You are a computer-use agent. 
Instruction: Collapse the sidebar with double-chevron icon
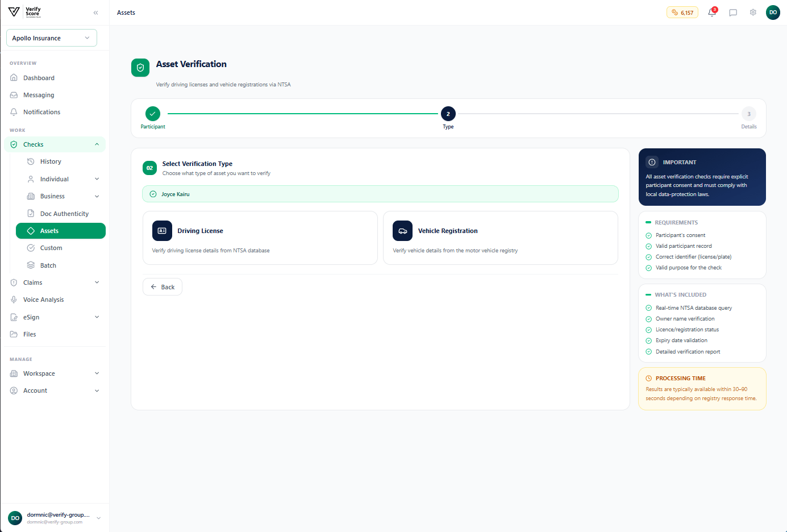95,13
